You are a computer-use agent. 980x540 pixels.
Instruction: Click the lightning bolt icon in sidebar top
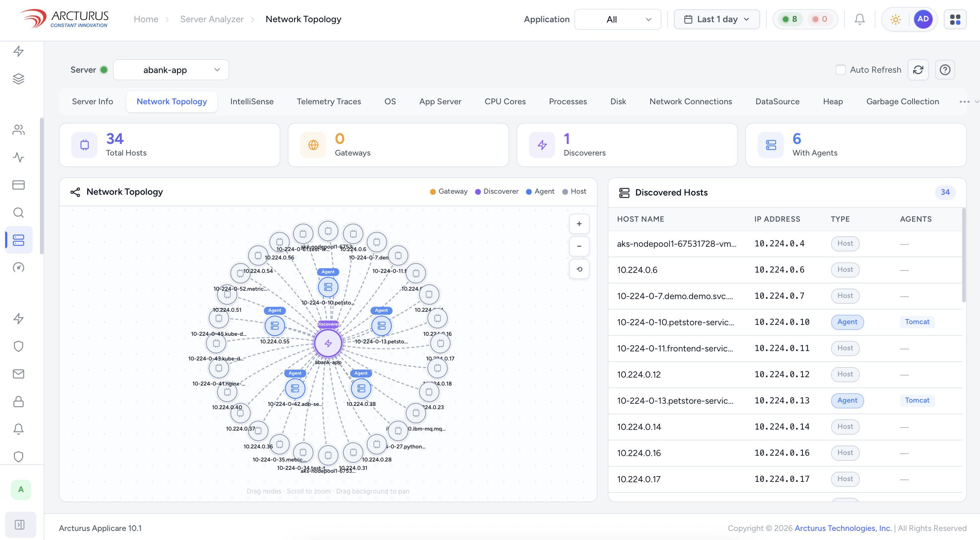pos(19,51)
